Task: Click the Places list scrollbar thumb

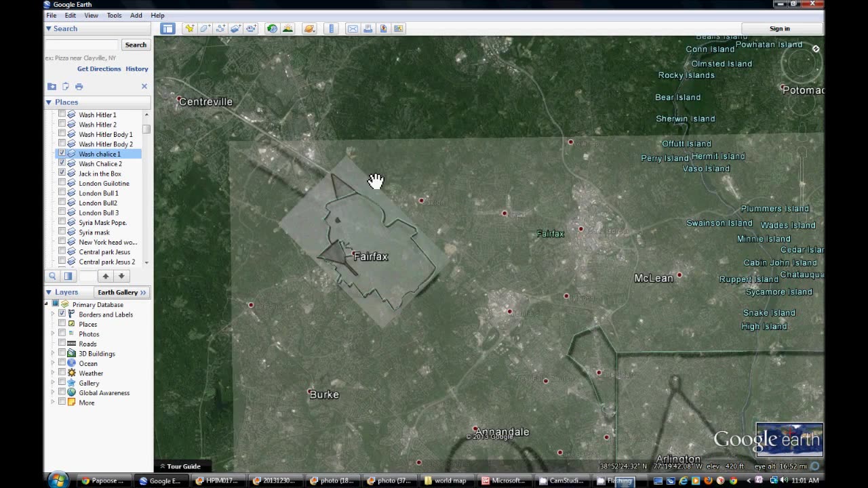Action: pyautogui.click(x=146, y=129)
